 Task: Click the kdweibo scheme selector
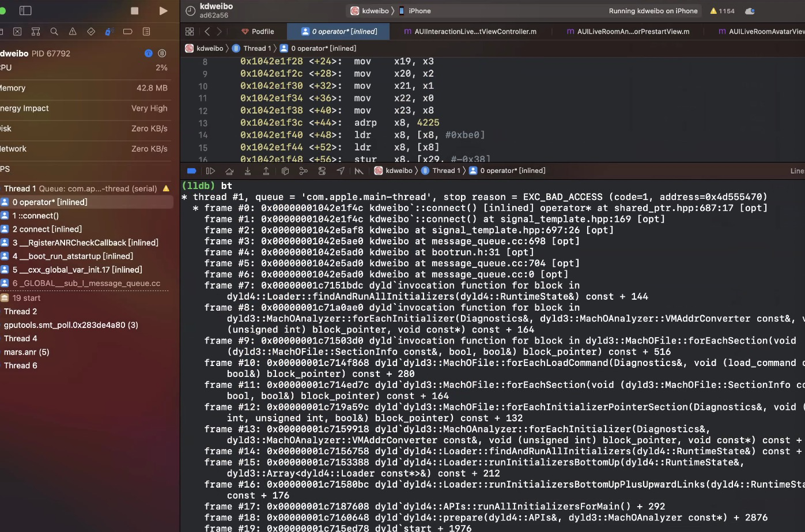(369, 11)
